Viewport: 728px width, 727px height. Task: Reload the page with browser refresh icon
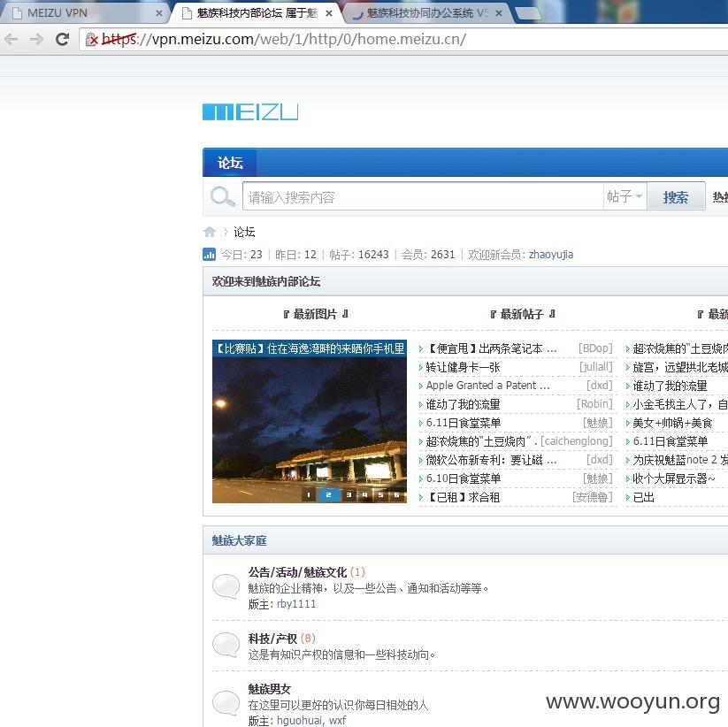[x=62, y=40]
